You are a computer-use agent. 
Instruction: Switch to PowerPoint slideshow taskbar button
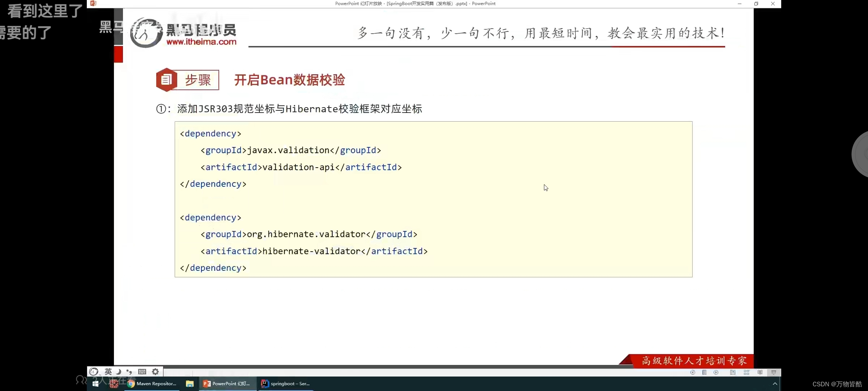click(x=227, y=384)
